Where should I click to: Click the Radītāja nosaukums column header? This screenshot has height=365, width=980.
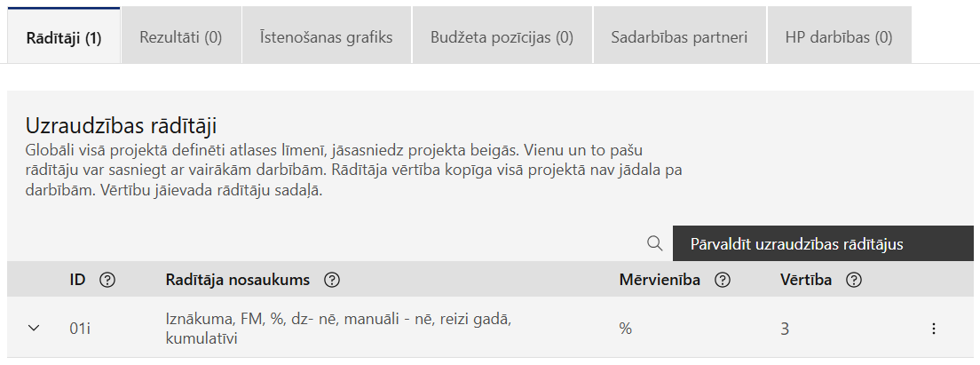pos(238,280)
